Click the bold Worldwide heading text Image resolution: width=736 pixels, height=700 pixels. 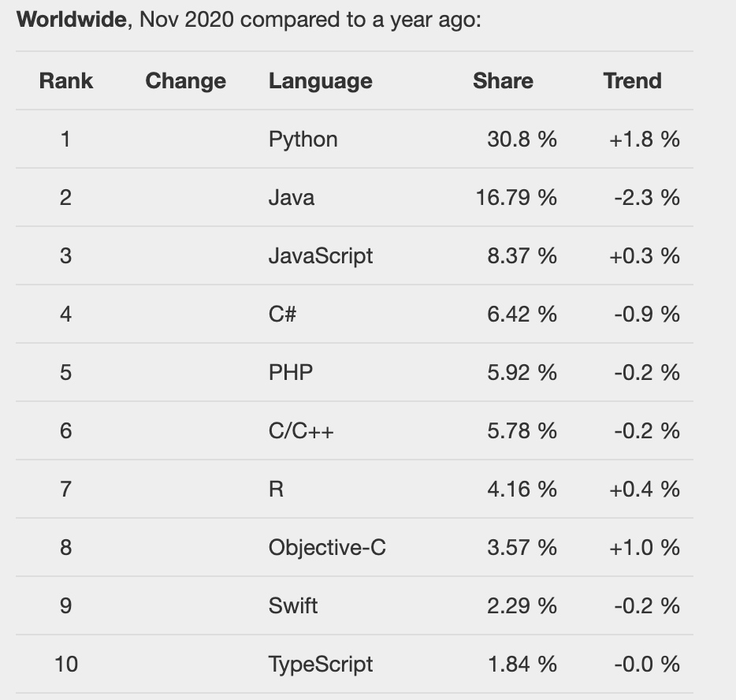(72, 20)
